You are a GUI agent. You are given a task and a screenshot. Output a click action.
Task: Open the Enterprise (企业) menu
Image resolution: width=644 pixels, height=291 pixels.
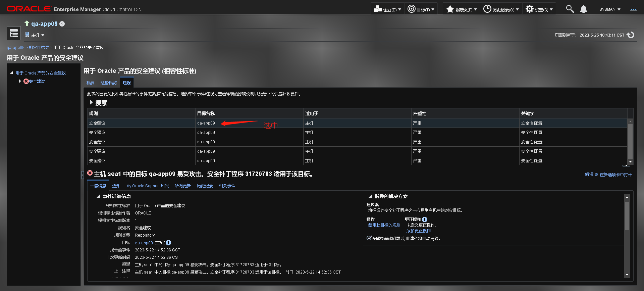(x=387, y=9)
